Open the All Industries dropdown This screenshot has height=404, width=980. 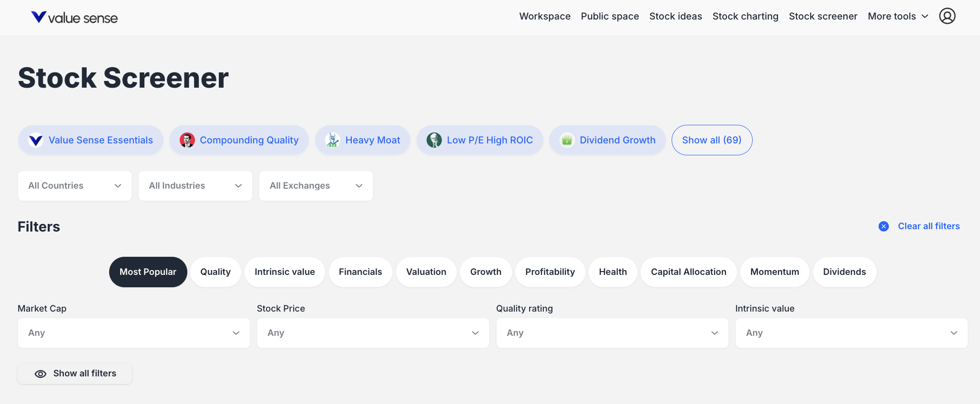[195, 186]
